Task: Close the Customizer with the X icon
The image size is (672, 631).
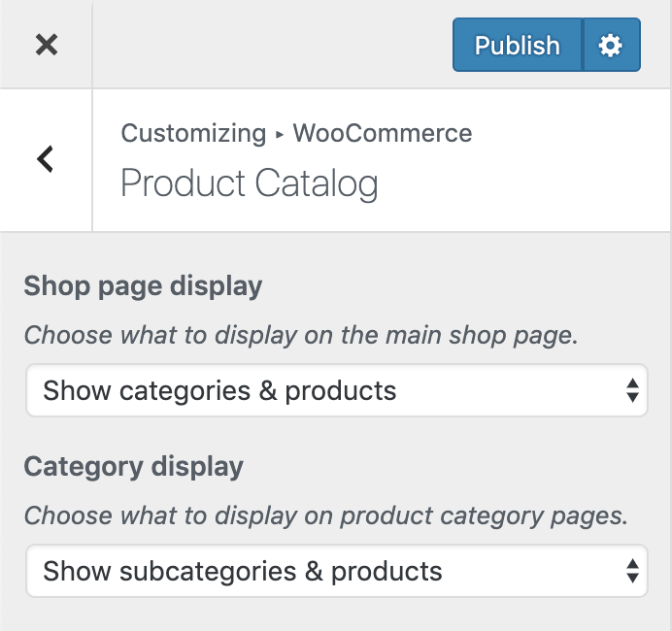Action: 47,45
